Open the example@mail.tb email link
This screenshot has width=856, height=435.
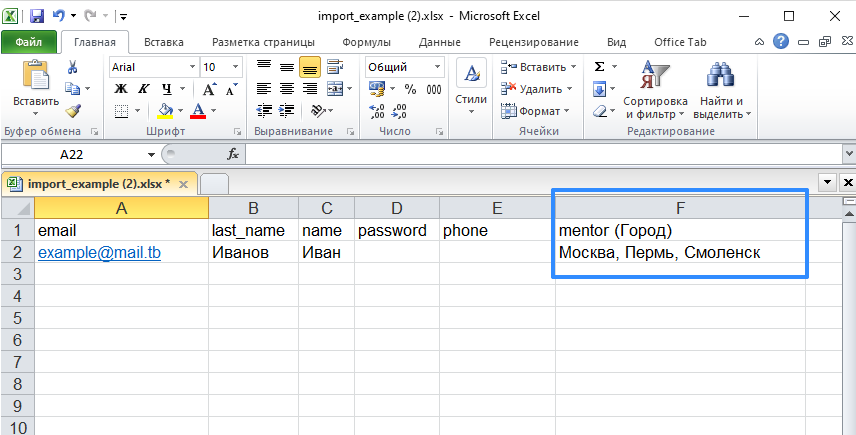99,253
